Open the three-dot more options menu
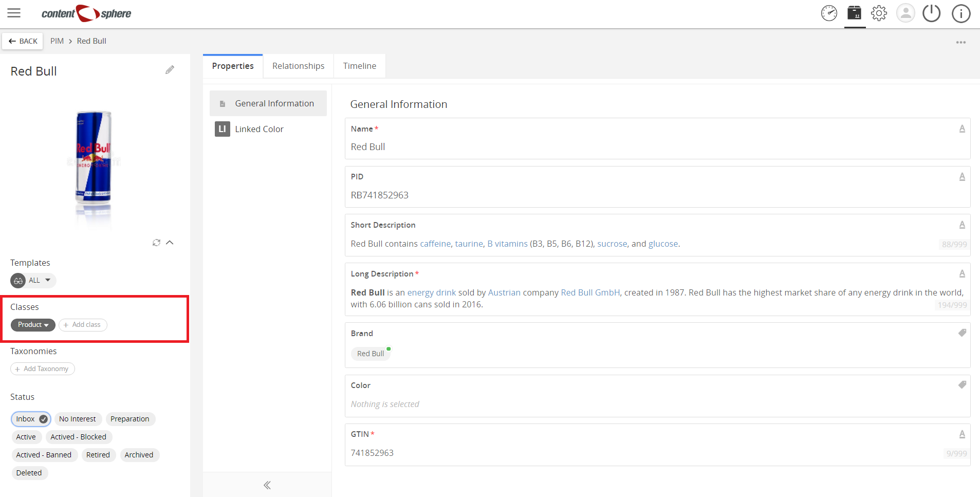This screenshot has width=980, height=497. pyautogui.click(x=961, y=42)
